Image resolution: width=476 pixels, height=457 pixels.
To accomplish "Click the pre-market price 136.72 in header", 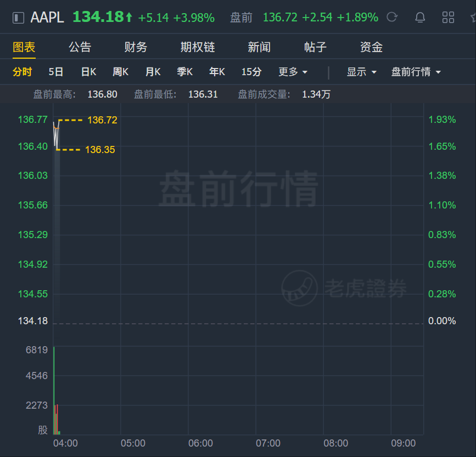I will click(280, 18).
